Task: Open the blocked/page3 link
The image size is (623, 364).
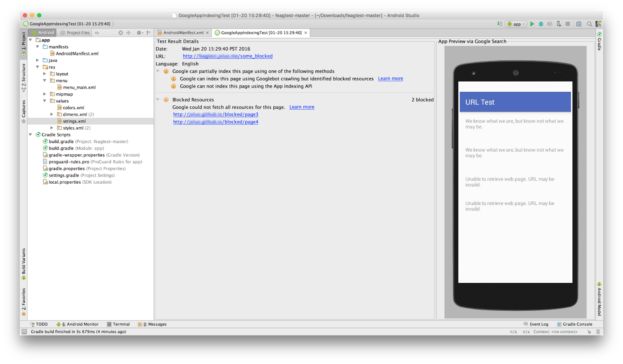Action: click(216, 114)
